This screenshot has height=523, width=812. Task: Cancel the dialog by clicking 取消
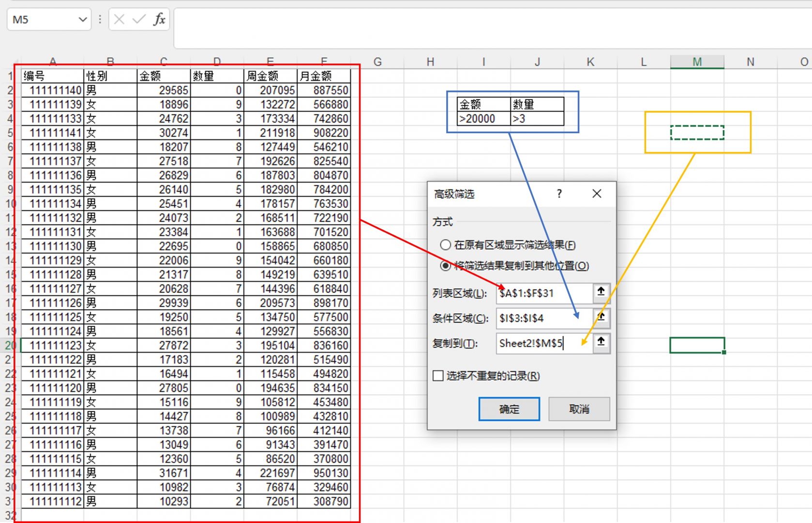[579, 409]
